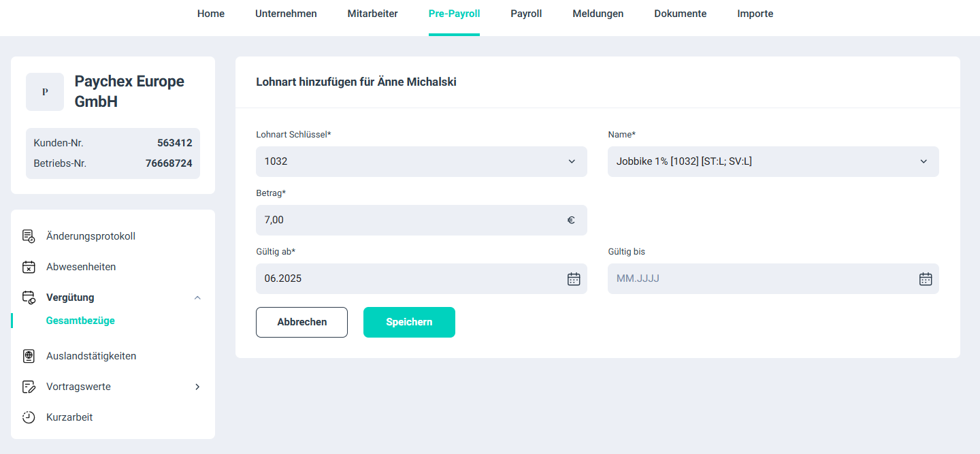
Task: Open the calendar picker for Gültig bis
Action: coord(925,278)
